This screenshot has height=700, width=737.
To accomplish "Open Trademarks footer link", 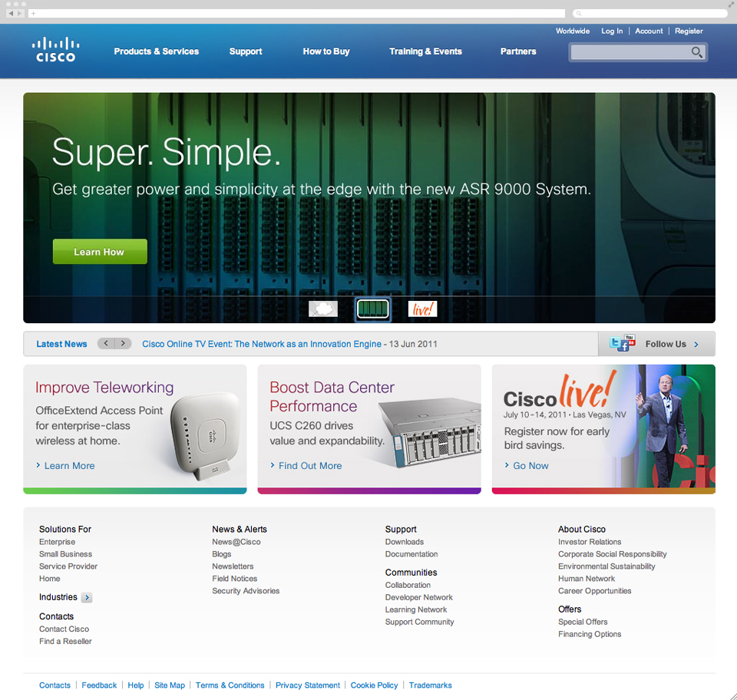I will (430, 685).
